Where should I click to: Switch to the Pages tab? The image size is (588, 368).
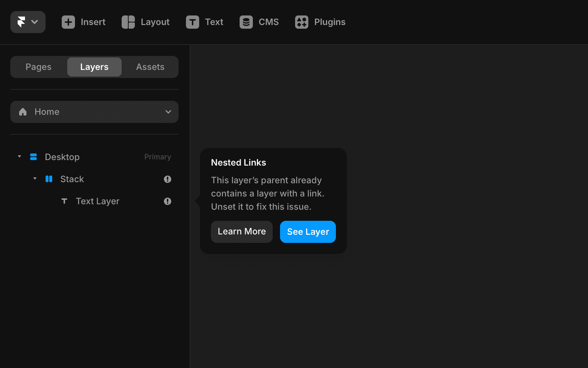(39, 67)
